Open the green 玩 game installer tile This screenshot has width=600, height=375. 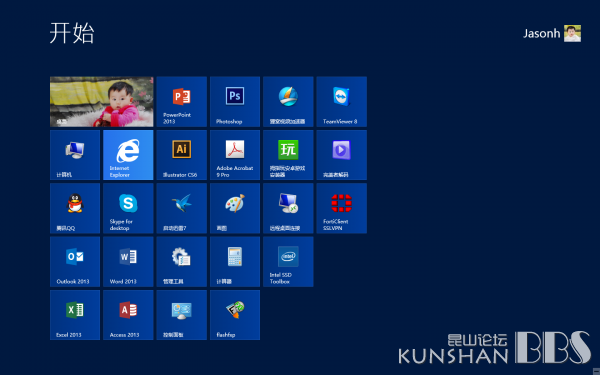(x=288, y=155)
